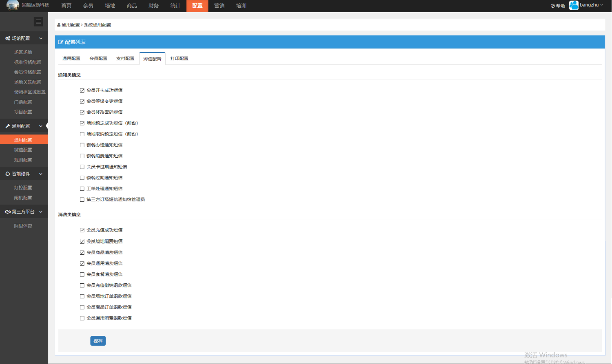Open 阿里体育 in the sidebar
612x364 pixels.
[23, 226]
